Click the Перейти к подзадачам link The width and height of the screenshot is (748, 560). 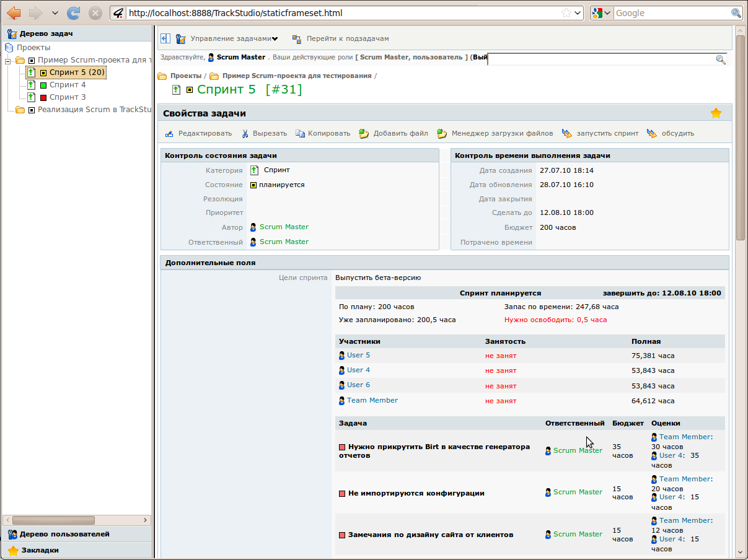348,38
